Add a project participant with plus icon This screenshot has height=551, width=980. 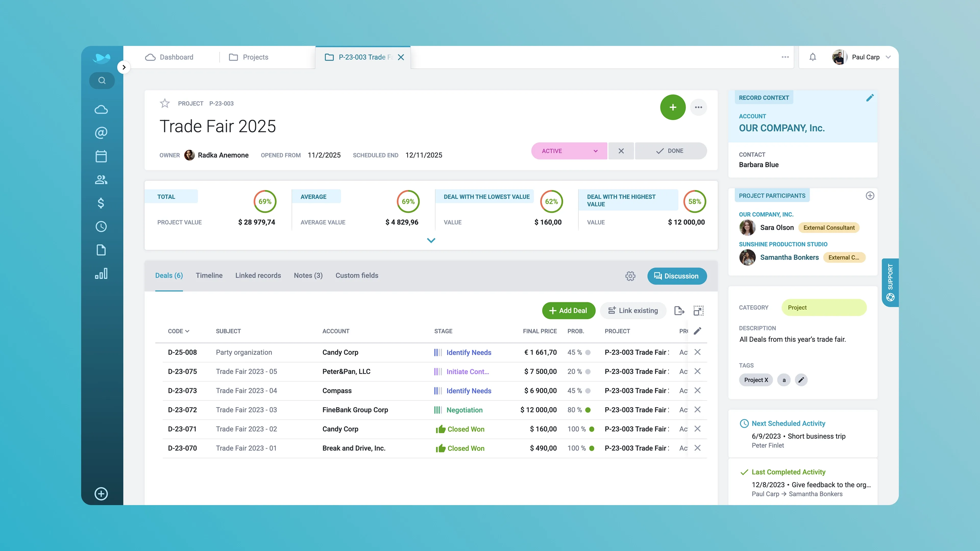(870, 196)
